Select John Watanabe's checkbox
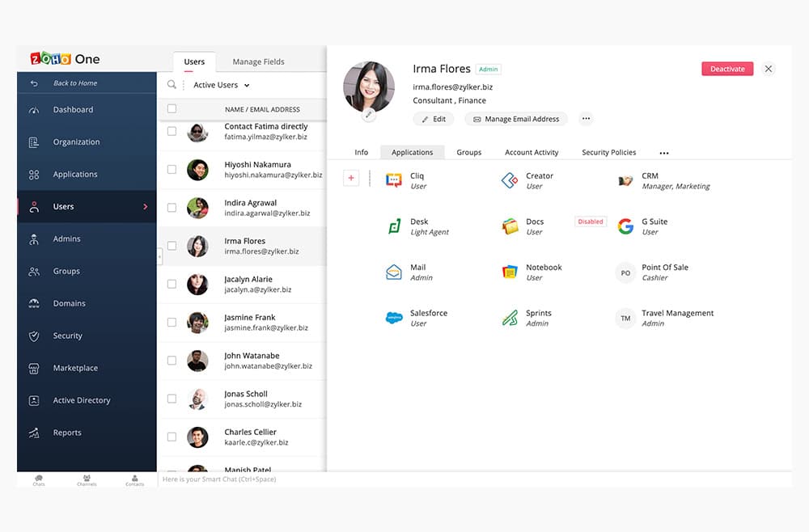The height and width of the screenshot is (532, 809). pos(172,361)
